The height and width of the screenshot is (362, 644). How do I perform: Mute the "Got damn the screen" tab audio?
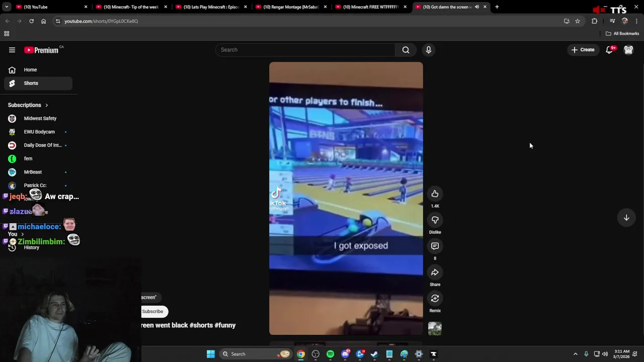[x=476, y=7]
